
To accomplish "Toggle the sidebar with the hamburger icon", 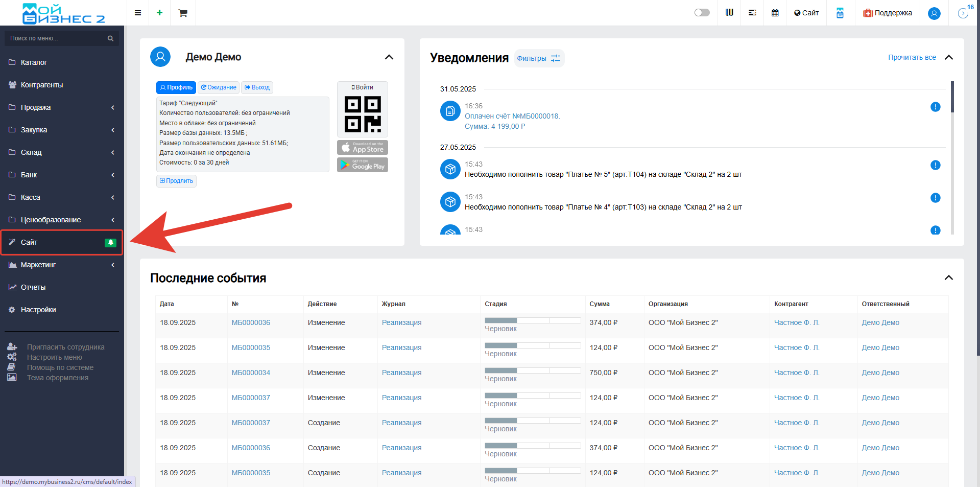I will pyautogui.click(x=138, y=13).
